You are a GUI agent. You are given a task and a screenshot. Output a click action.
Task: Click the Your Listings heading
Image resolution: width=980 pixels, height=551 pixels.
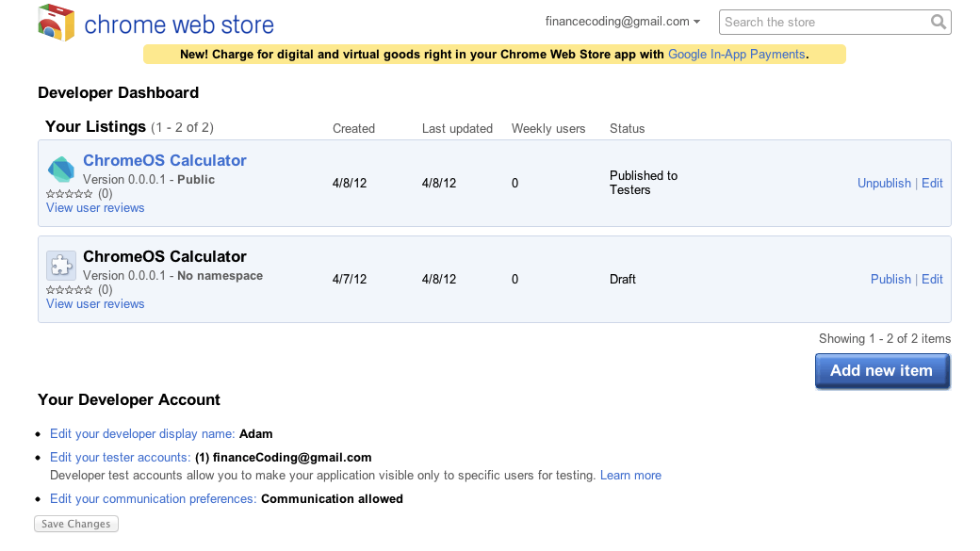pyautogui.click(x=95, y=127)
